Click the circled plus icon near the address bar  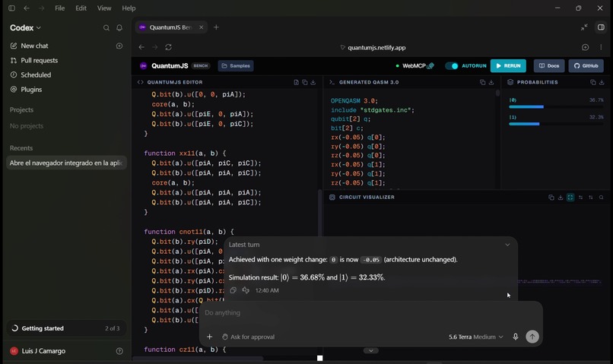[x=585, y=47]
